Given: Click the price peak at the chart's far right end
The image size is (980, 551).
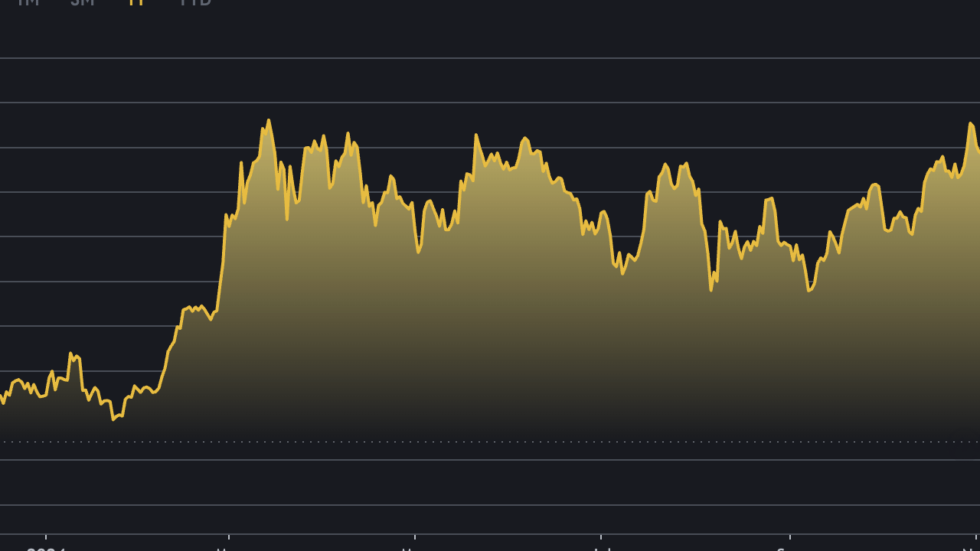Looking at the screenshot, I should point(971,123).
